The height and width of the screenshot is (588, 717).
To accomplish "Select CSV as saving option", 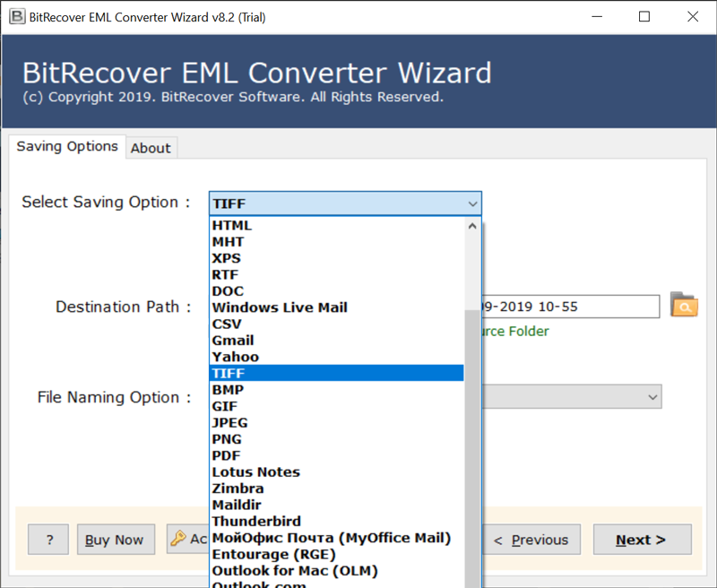I will tap(336, 324).
